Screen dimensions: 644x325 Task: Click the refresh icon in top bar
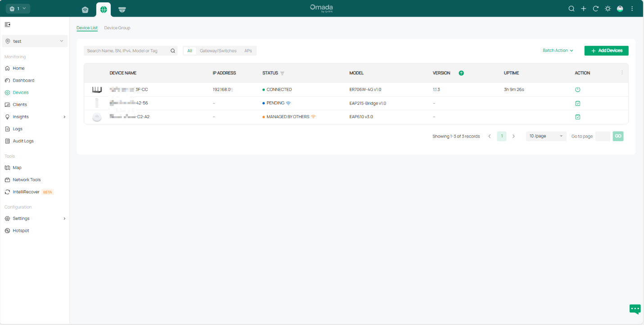point(595,9)
